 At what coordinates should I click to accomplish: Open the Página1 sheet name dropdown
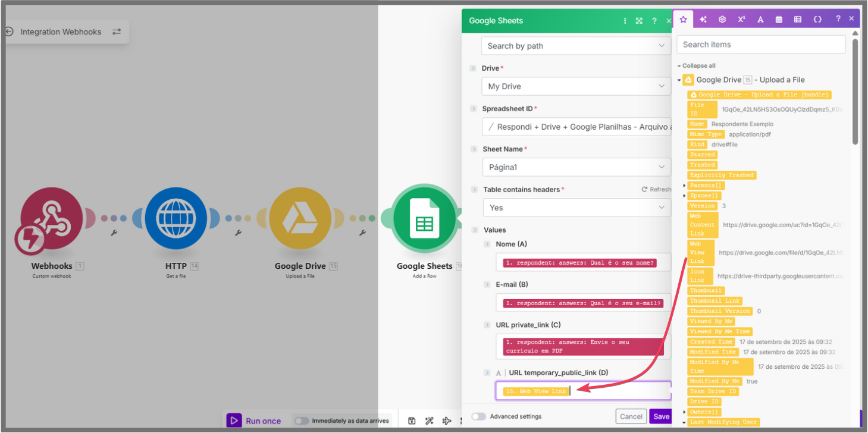pos(576,167)
